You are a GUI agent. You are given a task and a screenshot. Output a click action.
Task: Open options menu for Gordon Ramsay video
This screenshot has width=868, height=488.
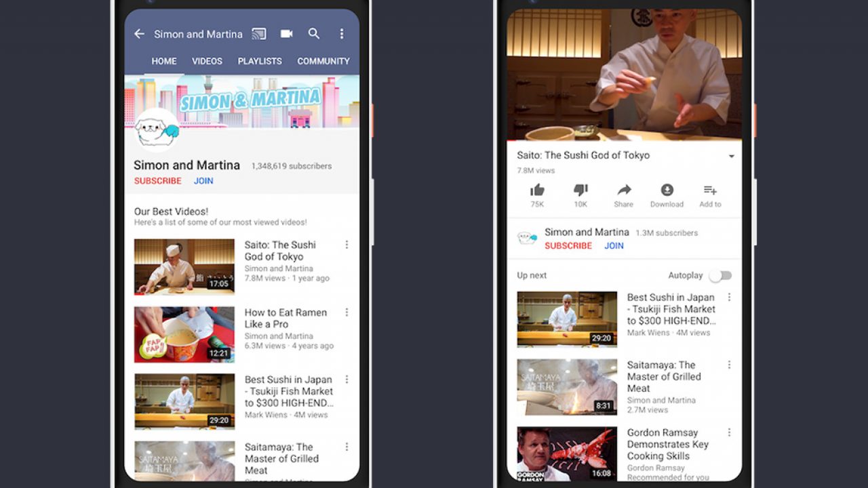(730, 432)
